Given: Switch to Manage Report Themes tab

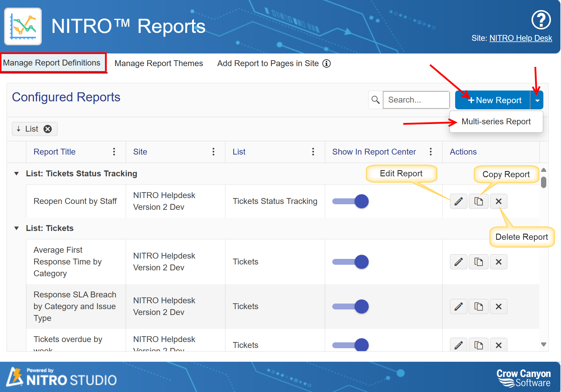Looking at the screenshot, I should [x=159, y=63].
